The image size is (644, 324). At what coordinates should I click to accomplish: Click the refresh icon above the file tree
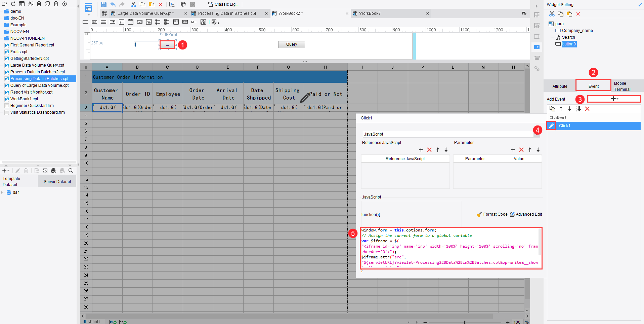pos(13,4)
